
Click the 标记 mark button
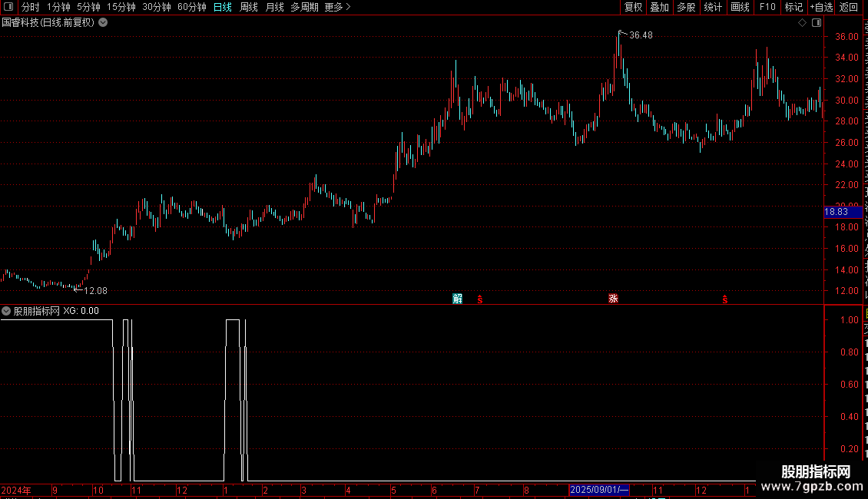tap(793, 7)
